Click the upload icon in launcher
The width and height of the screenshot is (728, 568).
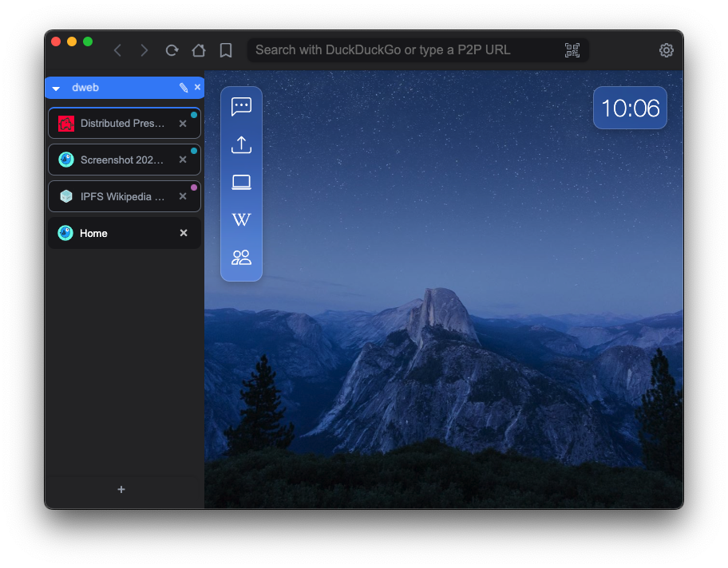click(x=241, y=144)
